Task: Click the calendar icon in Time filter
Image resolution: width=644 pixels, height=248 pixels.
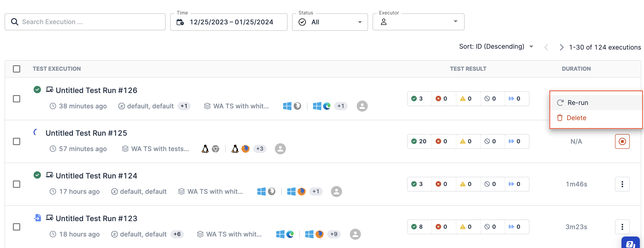Action: pyautogui.click(x=180, y=22)
